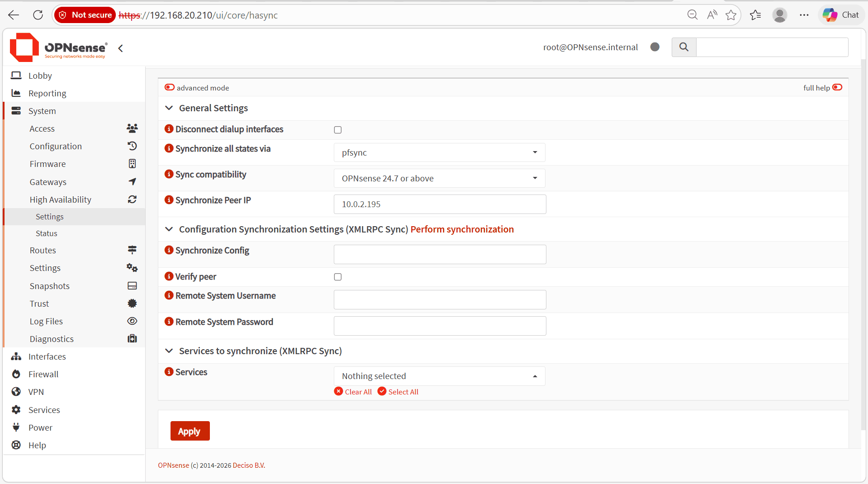Click the info icon beside Synchronize Peer IP

[169, 200]
